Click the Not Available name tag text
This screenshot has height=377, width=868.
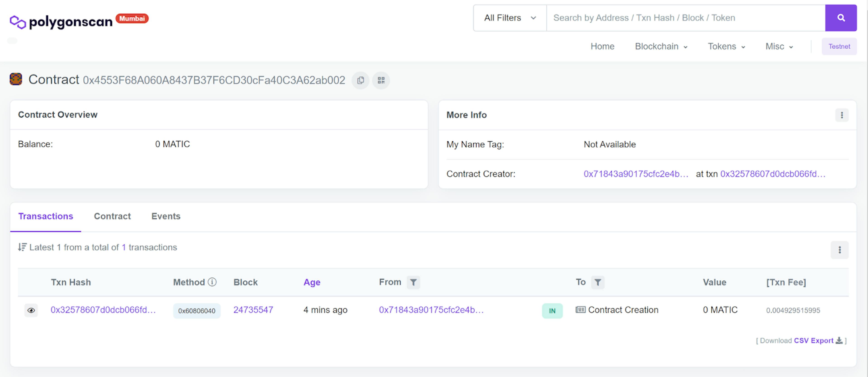coord(610,144)
